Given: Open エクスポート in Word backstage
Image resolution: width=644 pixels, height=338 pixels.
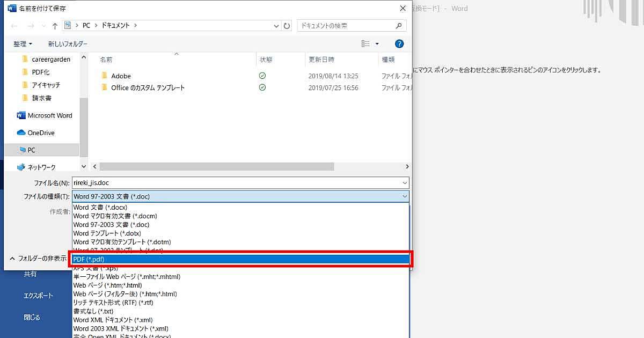Looking at the screenshot, I should (38, 296).
